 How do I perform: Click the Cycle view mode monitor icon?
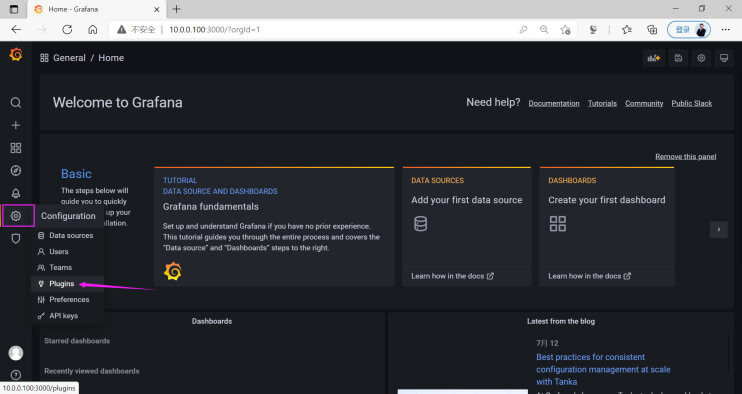click(x=724, y=58)
